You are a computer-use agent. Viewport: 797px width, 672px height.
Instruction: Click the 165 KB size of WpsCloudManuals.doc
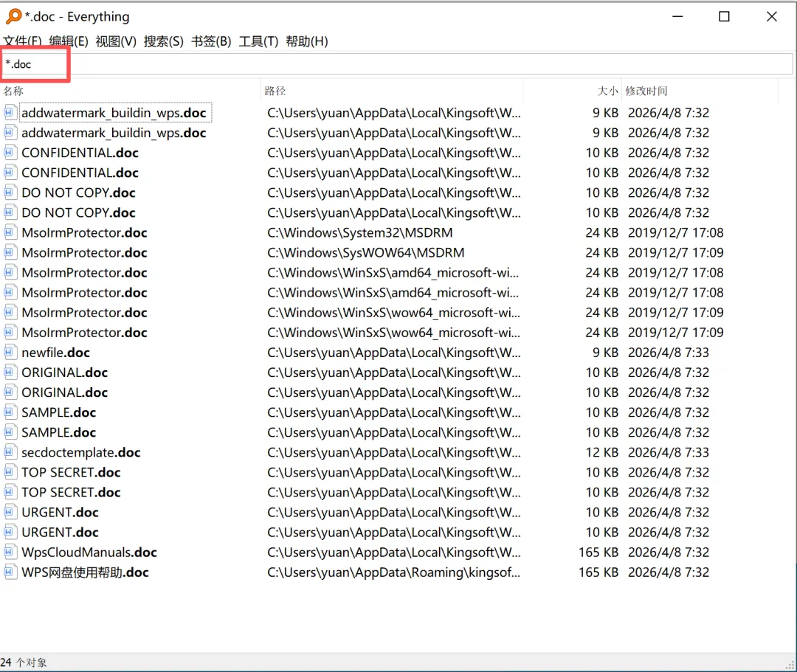(x=598, y=552)
